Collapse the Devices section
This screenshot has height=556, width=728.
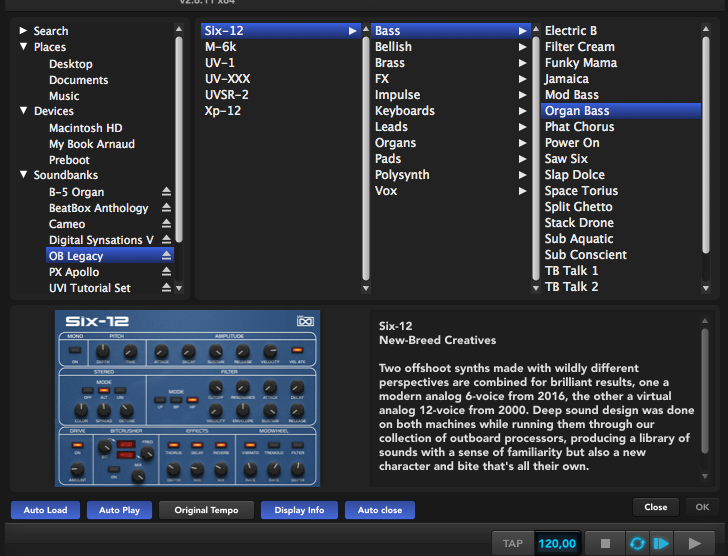pos(23,110)
